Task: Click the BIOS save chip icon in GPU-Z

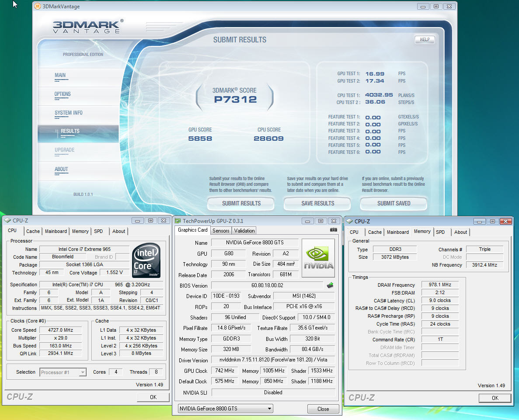Action: click(330, 285)
